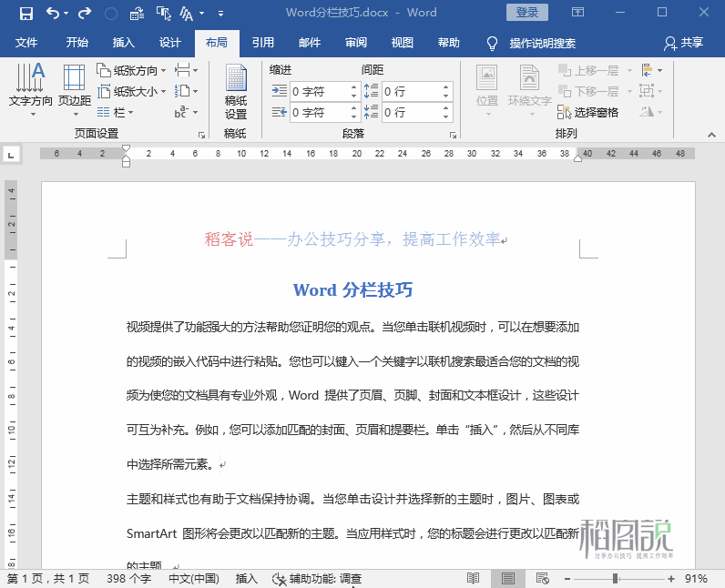Switch to Read Mode view

coord(473,578)
